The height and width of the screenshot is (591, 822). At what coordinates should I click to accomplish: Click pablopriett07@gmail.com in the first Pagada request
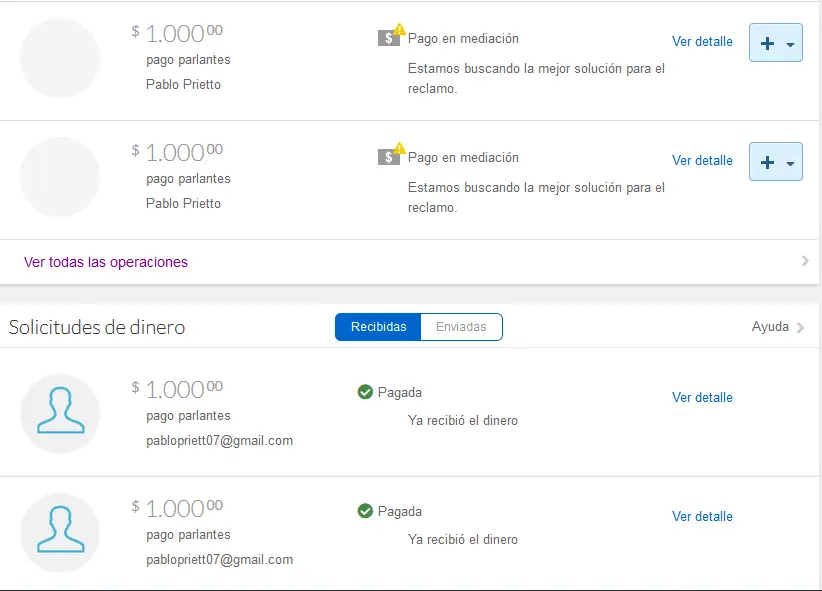tap(220, 441)
